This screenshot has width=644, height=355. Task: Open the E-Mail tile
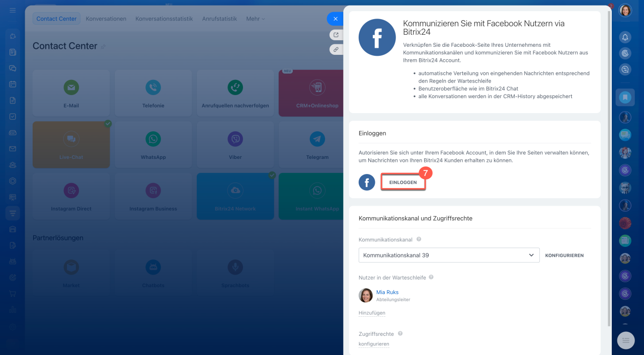pos(71,93)
